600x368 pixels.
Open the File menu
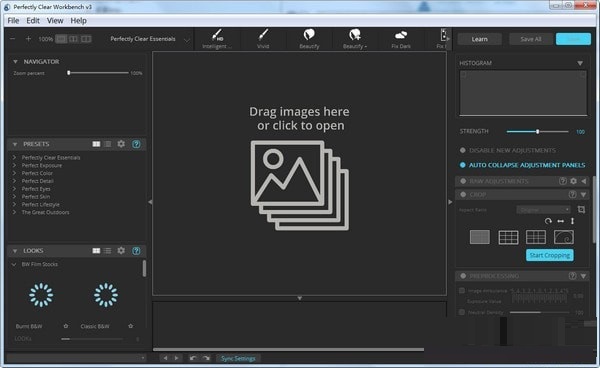pos(13,21)
